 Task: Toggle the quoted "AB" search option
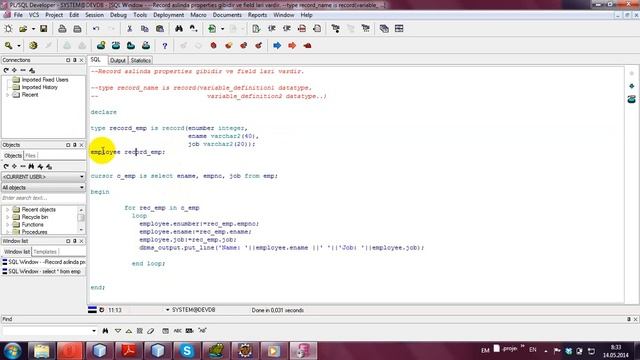[x=202, y=331]
